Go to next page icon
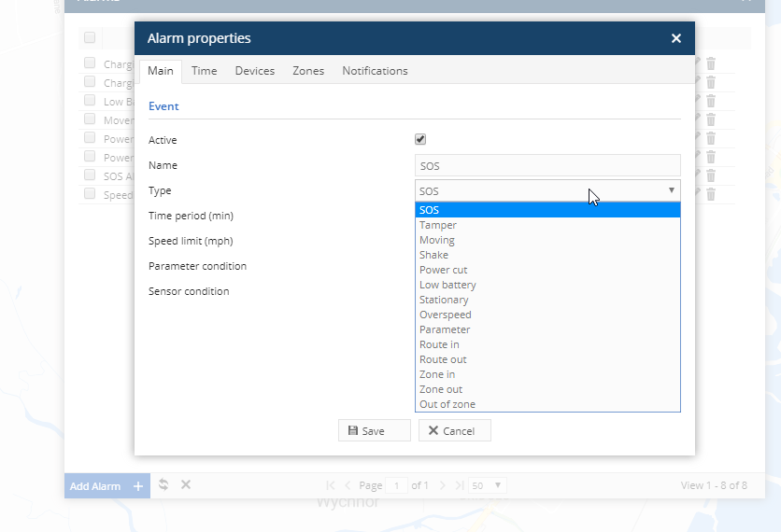Screen dimensions: 781x532 pos(442,485)
